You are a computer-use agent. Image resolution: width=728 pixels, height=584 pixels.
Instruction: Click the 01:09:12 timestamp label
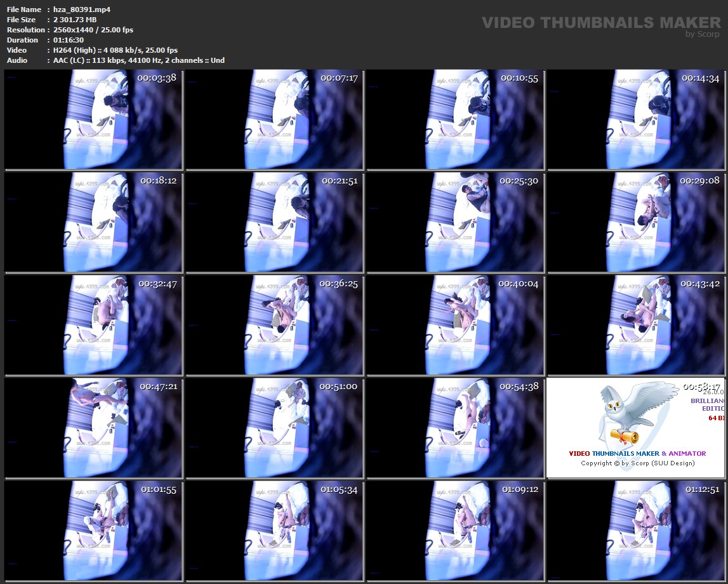pos(520,489)
